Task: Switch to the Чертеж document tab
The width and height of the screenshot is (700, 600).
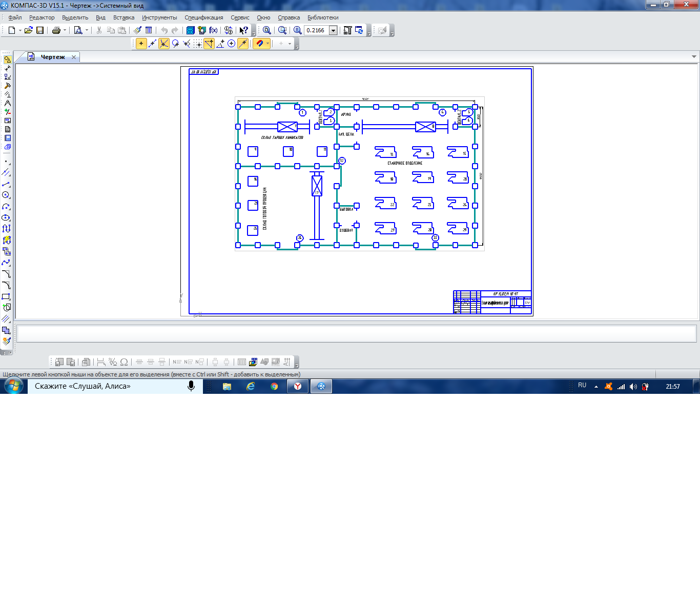Action: pyautogui.click(x=52, y=57)
